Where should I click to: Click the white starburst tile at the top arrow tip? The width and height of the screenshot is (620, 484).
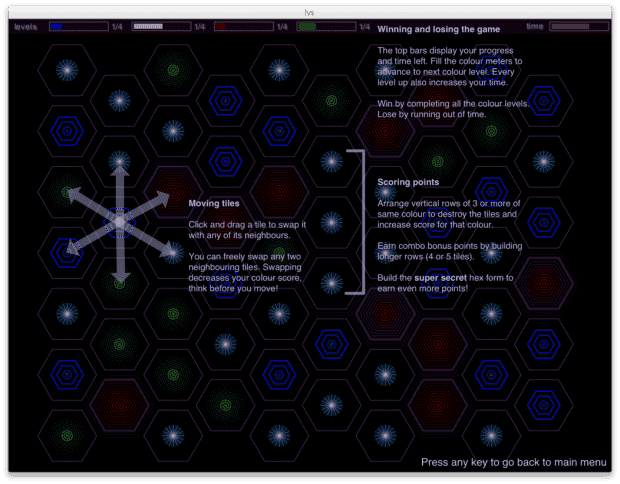(x=119, y=160)
